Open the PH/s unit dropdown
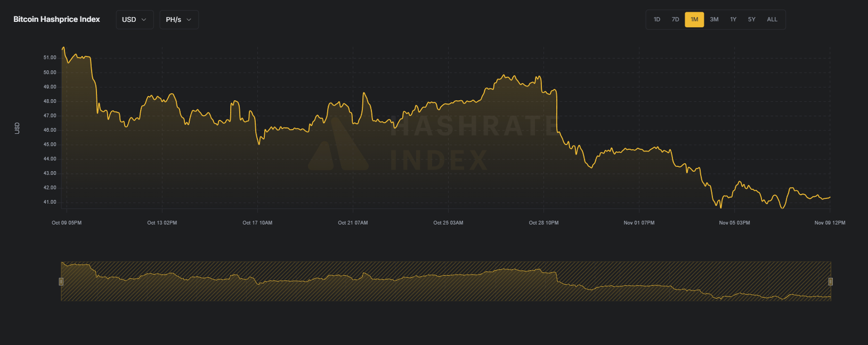Image resolution: width=868 pixels, height=345 pixels. [179, 20]
